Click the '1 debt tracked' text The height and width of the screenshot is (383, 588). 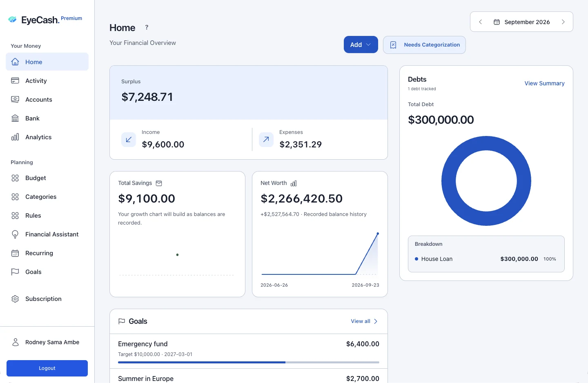click(x=422, y=89)
